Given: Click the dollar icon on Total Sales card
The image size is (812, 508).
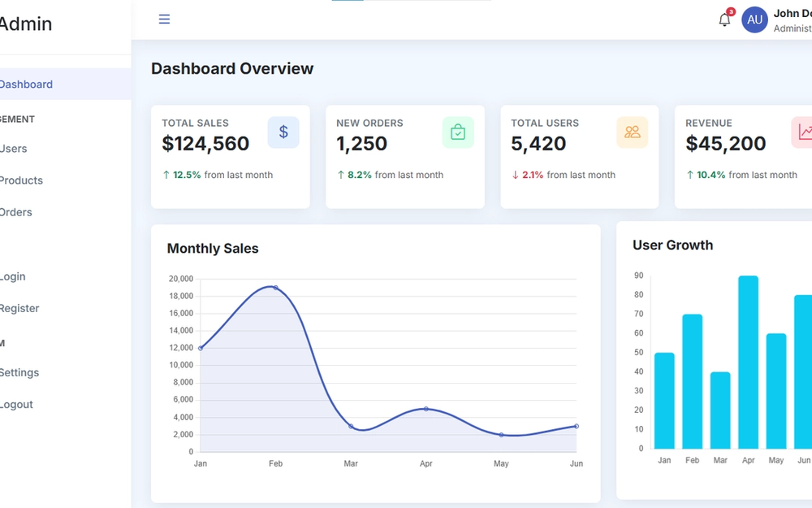Looking at the screenshot, I should point(283,131).
